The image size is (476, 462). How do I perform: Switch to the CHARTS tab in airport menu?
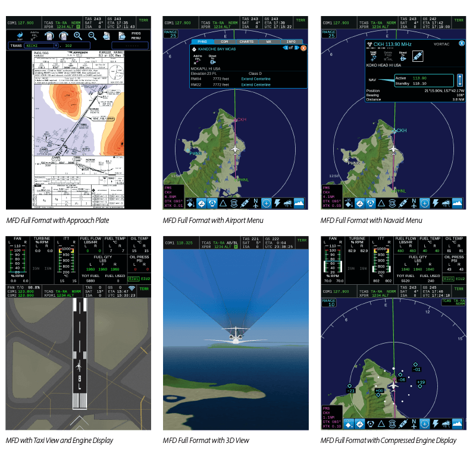246,42
